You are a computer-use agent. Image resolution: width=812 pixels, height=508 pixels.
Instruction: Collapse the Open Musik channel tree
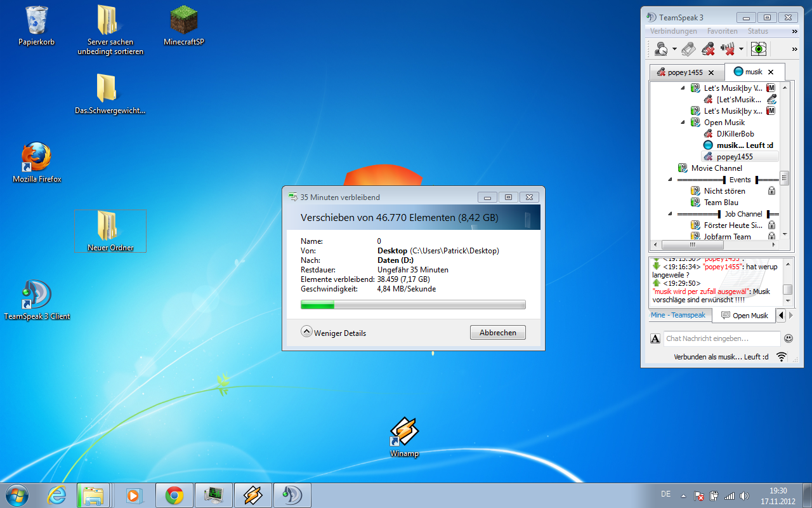point(683,123)
